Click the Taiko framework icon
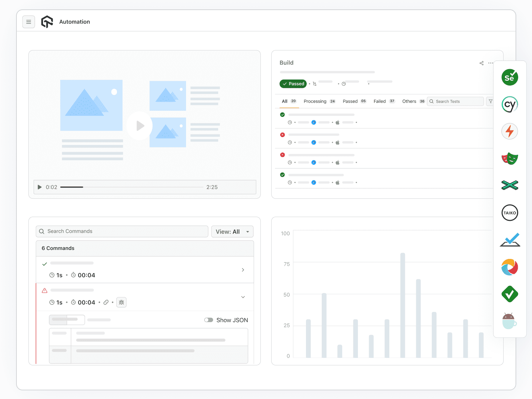Image resolution: width=532 pixels, height=399 pixels. (x=510, y=213)
